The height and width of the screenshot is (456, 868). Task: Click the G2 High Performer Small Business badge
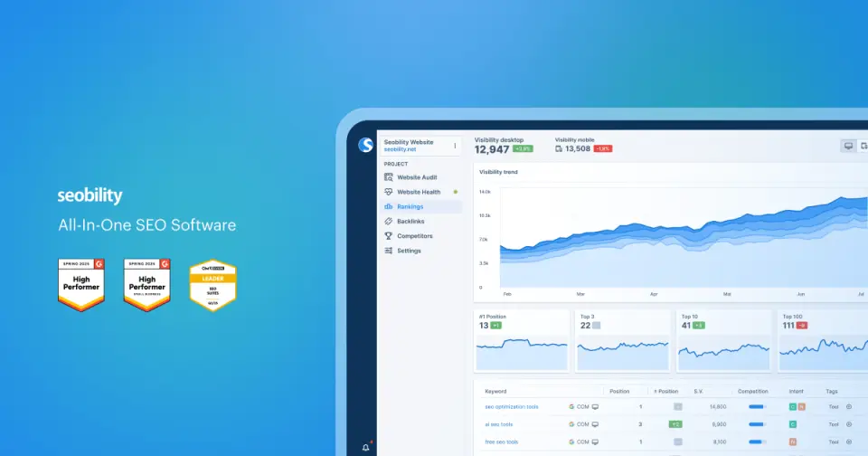click(x=147, y=285)
